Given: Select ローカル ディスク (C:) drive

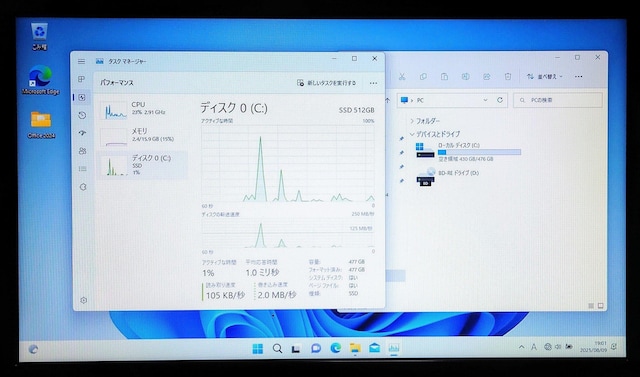Looking at the screenshot, I should [468, 152].
